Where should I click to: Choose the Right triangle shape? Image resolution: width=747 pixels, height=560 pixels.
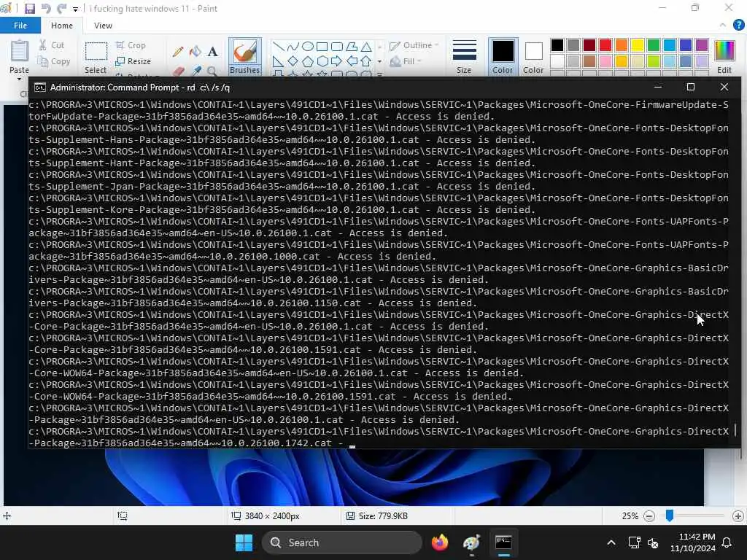[278, 61]
